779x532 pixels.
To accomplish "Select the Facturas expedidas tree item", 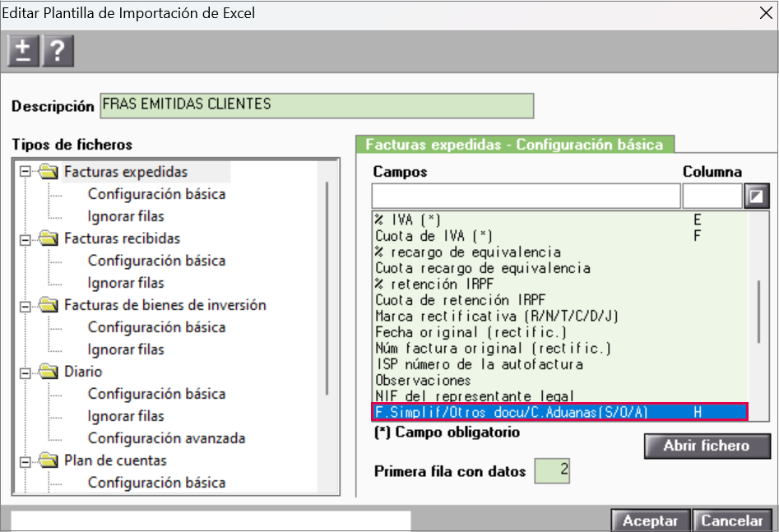I will [126, 172].
